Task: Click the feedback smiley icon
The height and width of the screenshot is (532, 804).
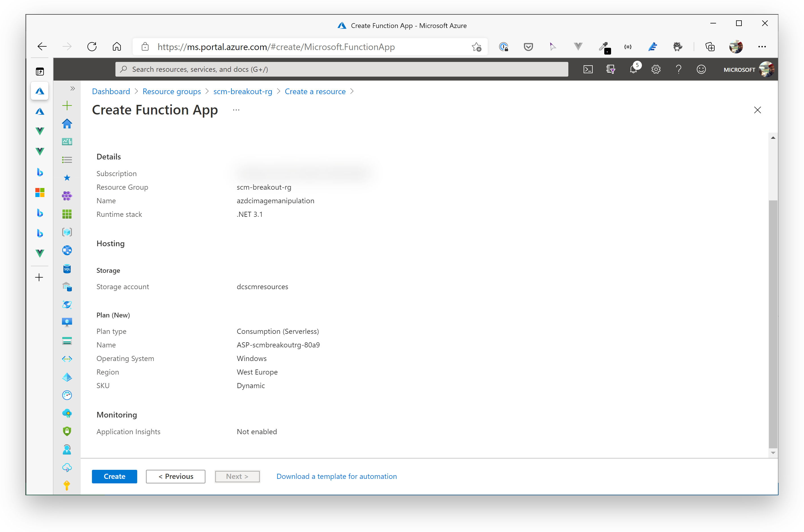Action: (x=701, y=70)
